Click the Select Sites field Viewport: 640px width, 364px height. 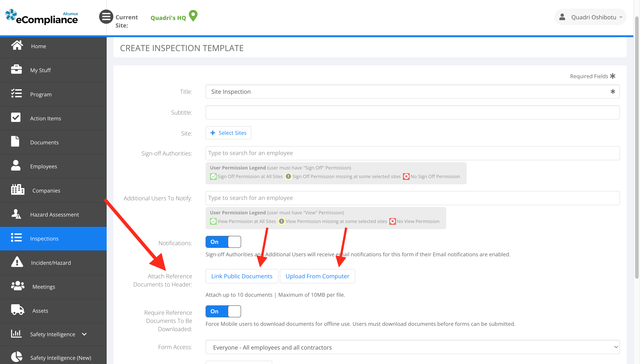click(x=228, y=133)
